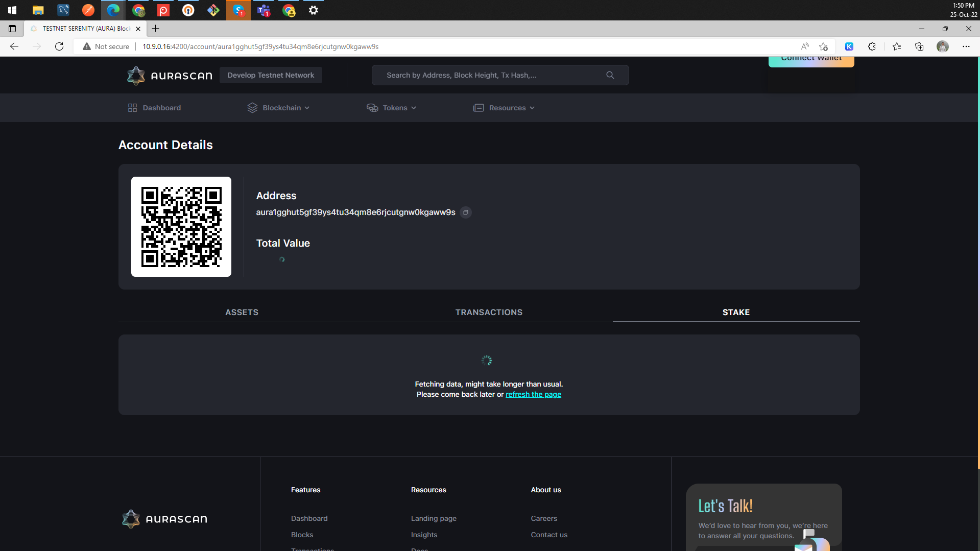
Task: Click the Kibana extension icon in toolbar
Action: pyautogui.click(x=849, y=46)
